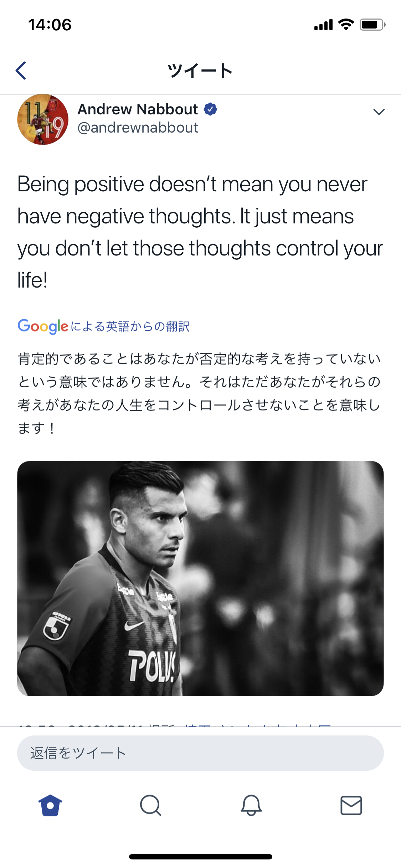
Task: Open the Andrew Nabbout display name
Action: pyautogui.click(x=138, y=109)
